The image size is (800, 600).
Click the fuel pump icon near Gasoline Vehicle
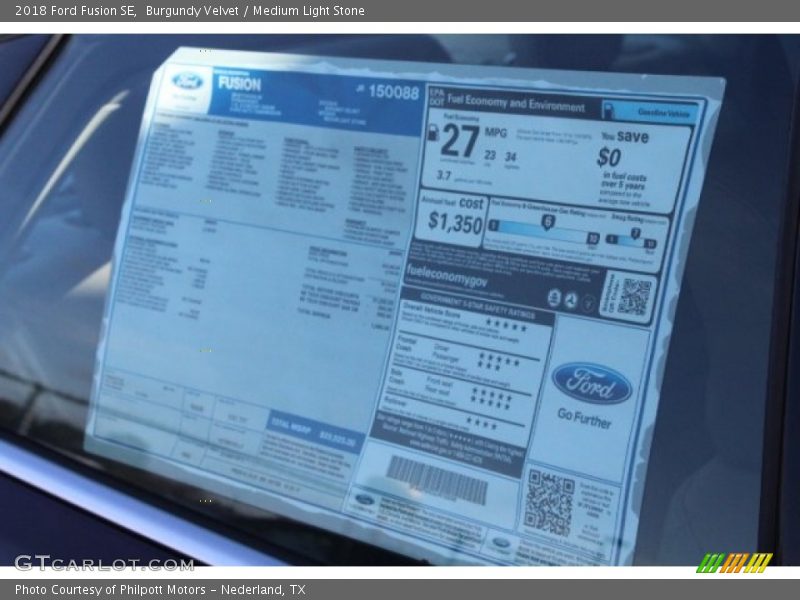[608, 110]
